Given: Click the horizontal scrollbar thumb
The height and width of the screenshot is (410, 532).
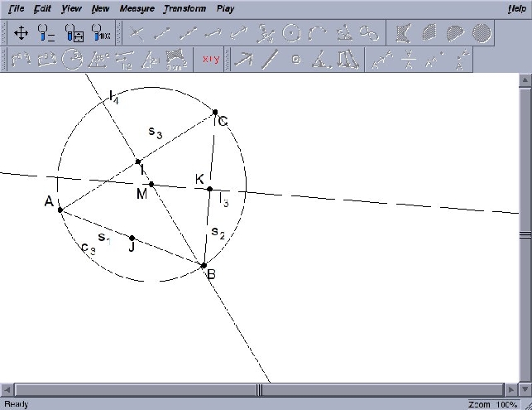Looking at the screenshot, I should point(259,389).
